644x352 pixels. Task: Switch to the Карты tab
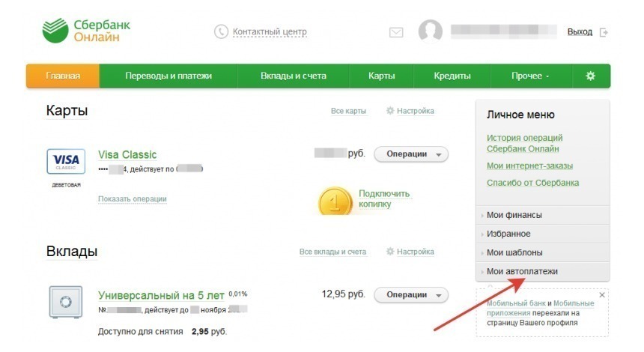coord(382,76)
